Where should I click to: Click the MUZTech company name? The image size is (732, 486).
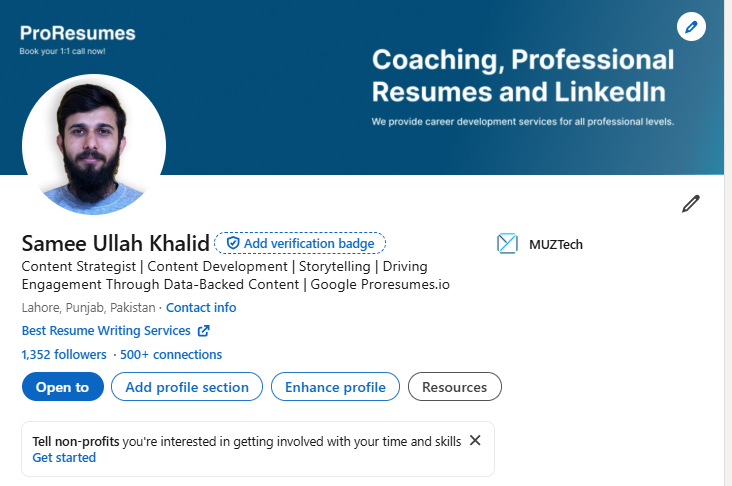(x=556, y=244)
